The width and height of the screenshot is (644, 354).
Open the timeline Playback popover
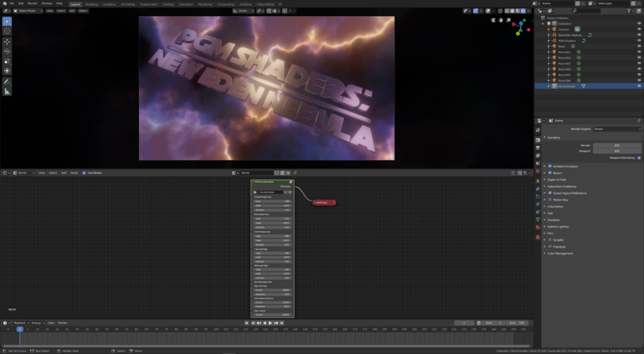tap(21, 323)
